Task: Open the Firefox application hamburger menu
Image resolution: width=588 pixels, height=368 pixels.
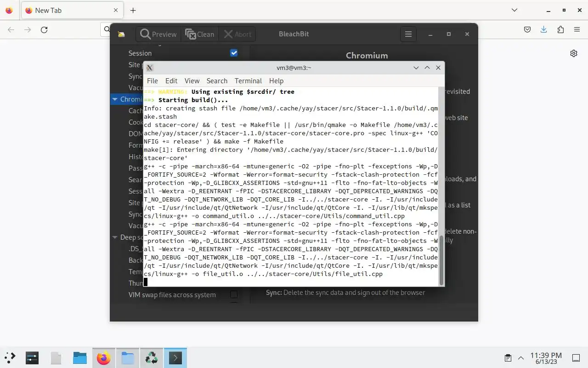Action: [x=577, y=29]
